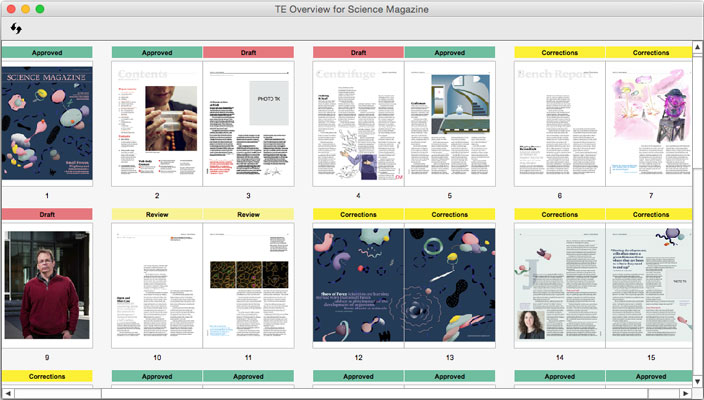Open page 2 Contents thumbnail

pyautogui.click(x=157, y=123)
